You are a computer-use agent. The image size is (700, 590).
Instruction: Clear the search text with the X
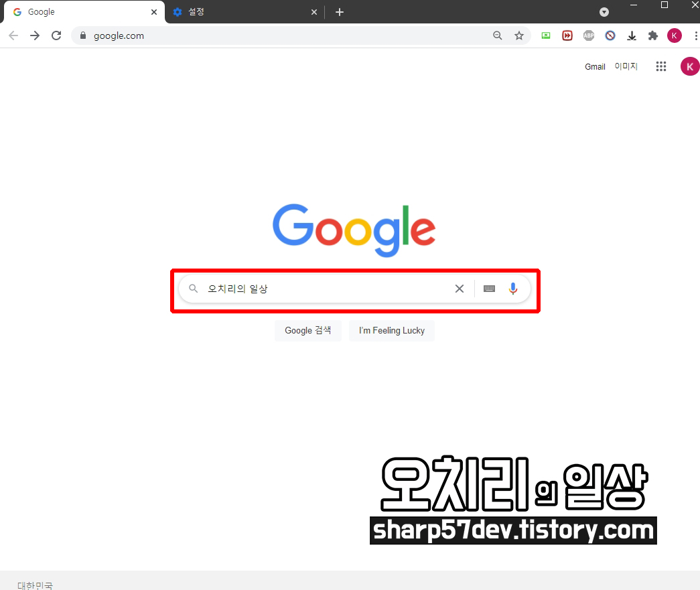(460, 289)
